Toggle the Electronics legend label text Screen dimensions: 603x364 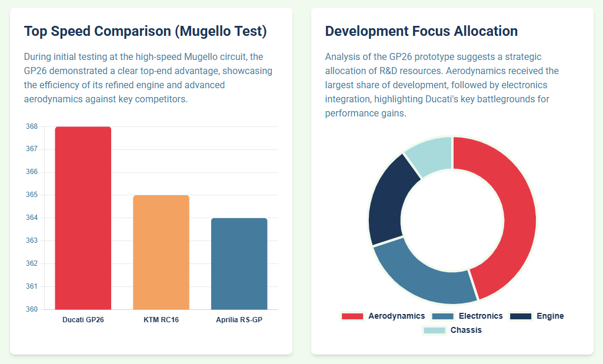pyautogui.click(x=481, y=316)
